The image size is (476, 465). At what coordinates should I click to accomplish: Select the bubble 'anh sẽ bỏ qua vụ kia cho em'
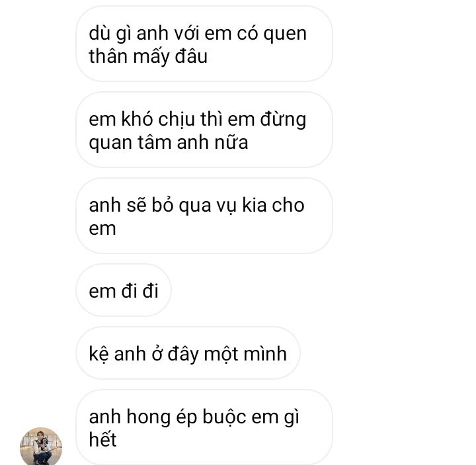pos(204,216)
